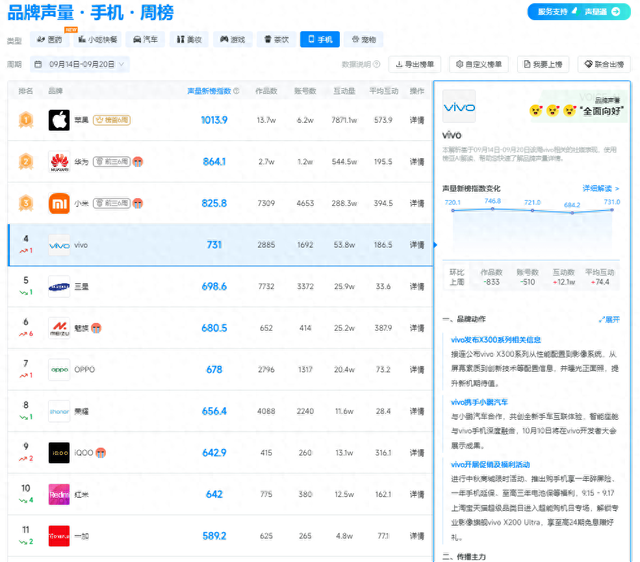Click the 684.2 data point on the trend chart
The width and height of the screenshot is (640, 562).
pos(572,213)
